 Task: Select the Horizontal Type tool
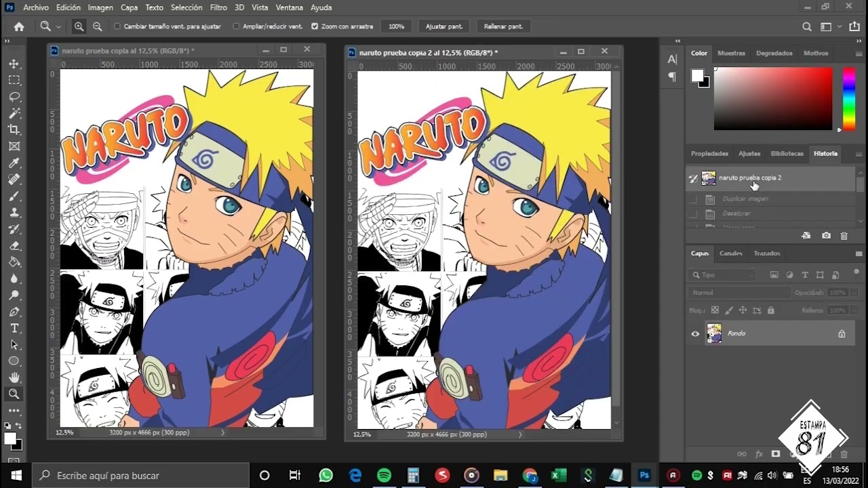14,328
